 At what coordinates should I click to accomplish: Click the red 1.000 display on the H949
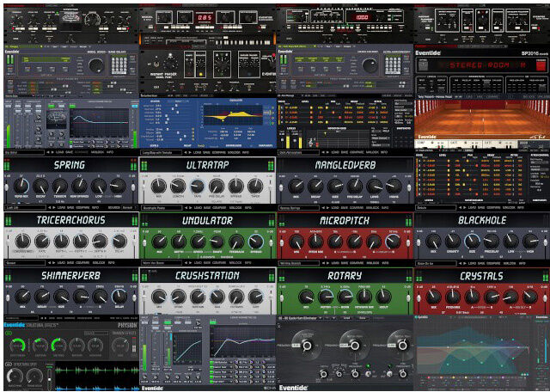pos(362,17)
